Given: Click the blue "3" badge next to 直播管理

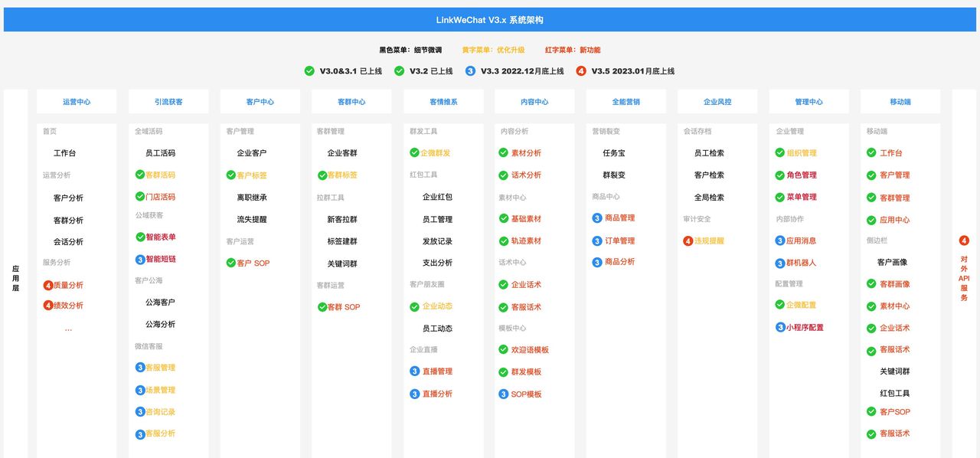Looking at the screenshot, I should click(413, 371).
